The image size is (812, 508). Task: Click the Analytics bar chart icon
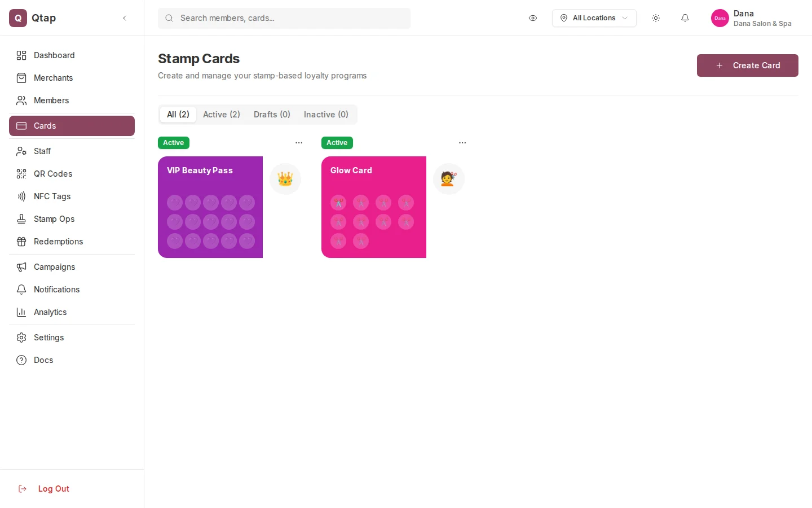tap(21, 312)
